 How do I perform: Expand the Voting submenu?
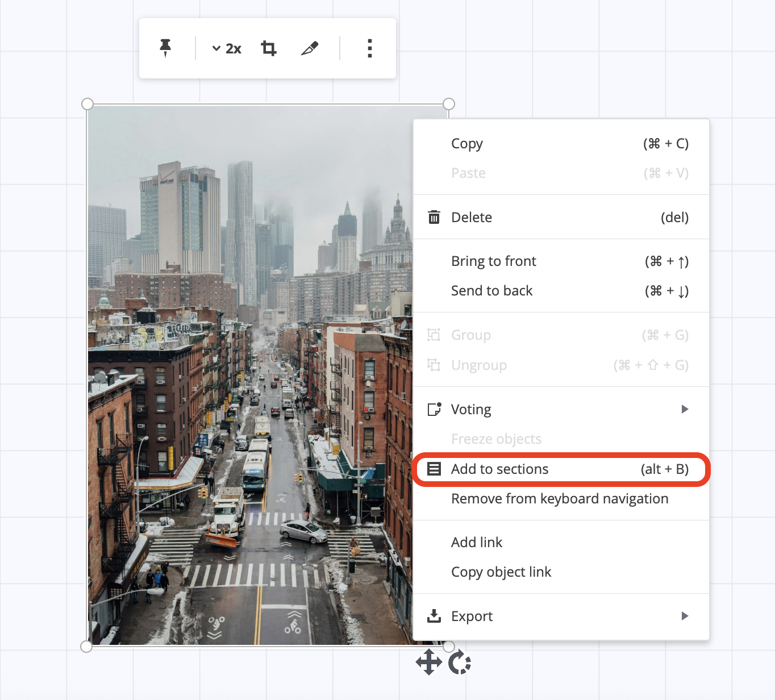[685, 409]
